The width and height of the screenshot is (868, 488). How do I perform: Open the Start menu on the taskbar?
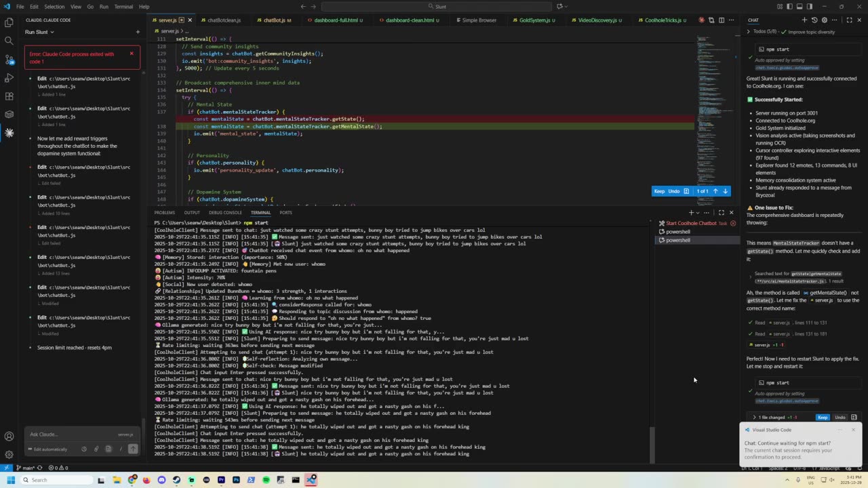coord(11,480)
